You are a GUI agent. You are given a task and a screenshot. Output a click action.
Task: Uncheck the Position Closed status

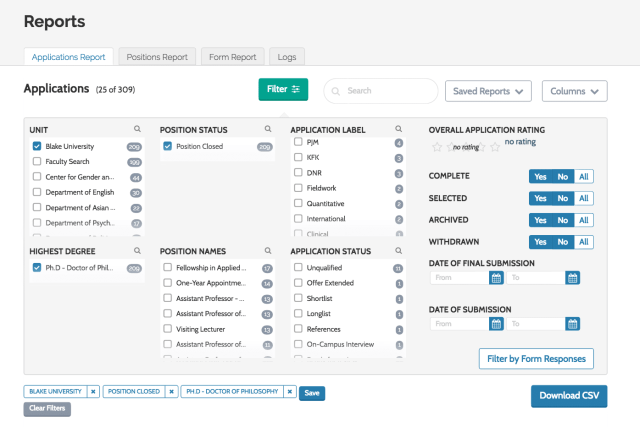tap(167, 146)
